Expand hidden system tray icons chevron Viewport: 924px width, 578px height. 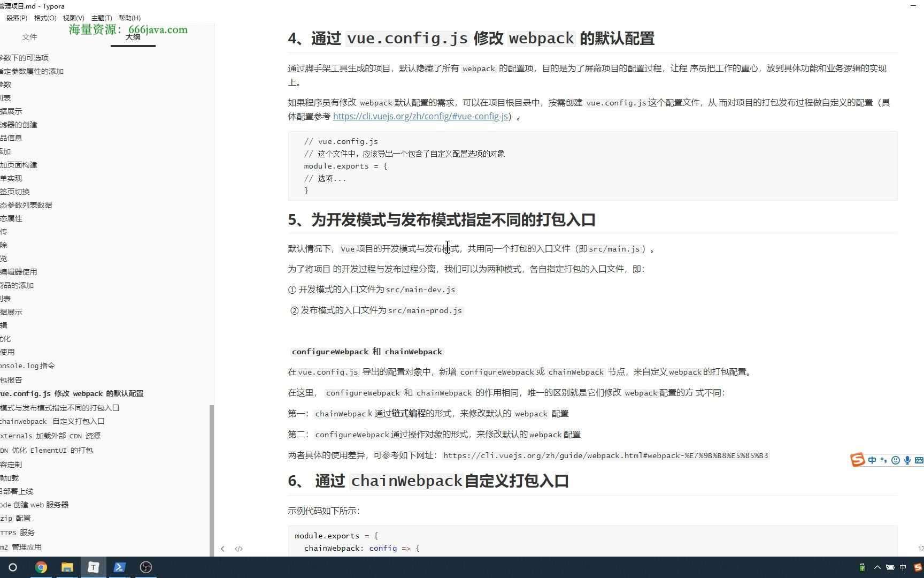tap(877, 567)
